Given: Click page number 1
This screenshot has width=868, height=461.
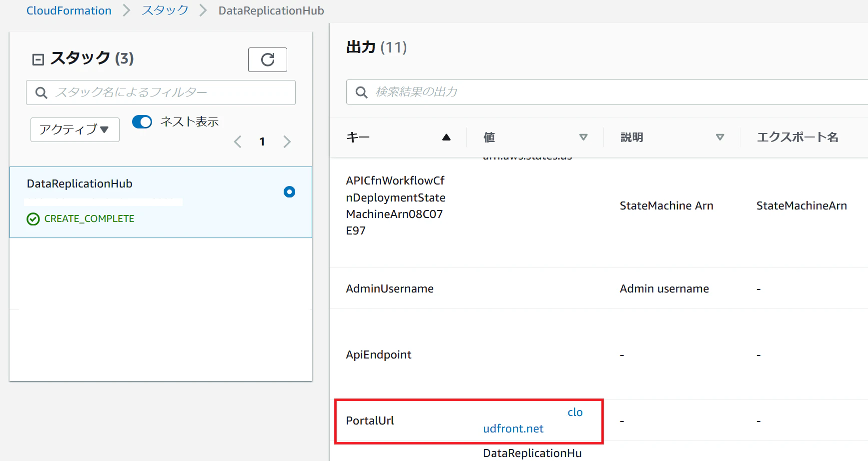Looking at the screenshot, I should (x=262, y=142).
